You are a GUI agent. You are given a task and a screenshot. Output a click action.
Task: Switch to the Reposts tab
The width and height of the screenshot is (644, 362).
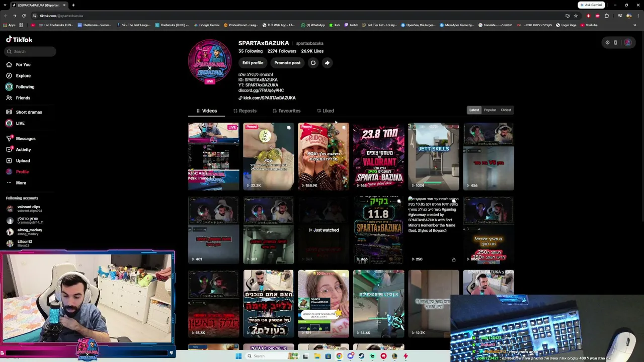point(245,111)
